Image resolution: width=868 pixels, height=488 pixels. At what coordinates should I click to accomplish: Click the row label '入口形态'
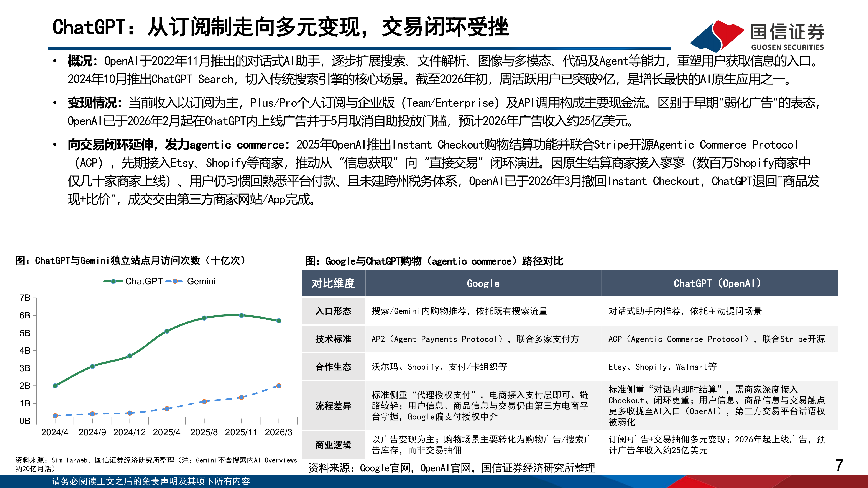point(333,311)
